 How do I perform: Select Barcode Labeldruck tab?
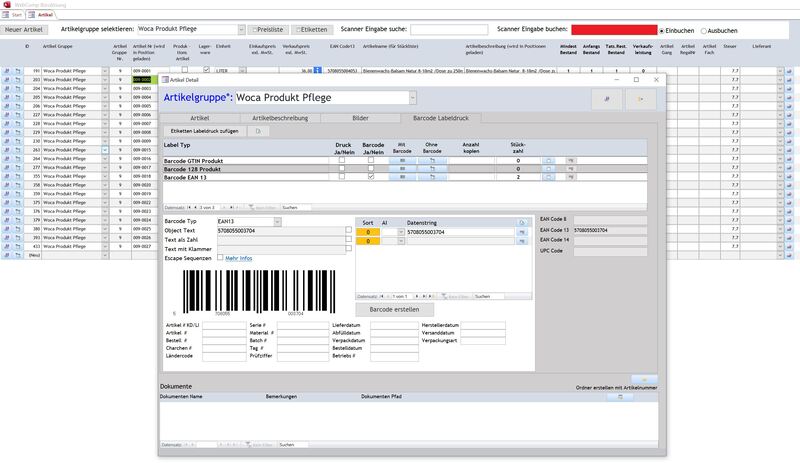coord(441,118)
